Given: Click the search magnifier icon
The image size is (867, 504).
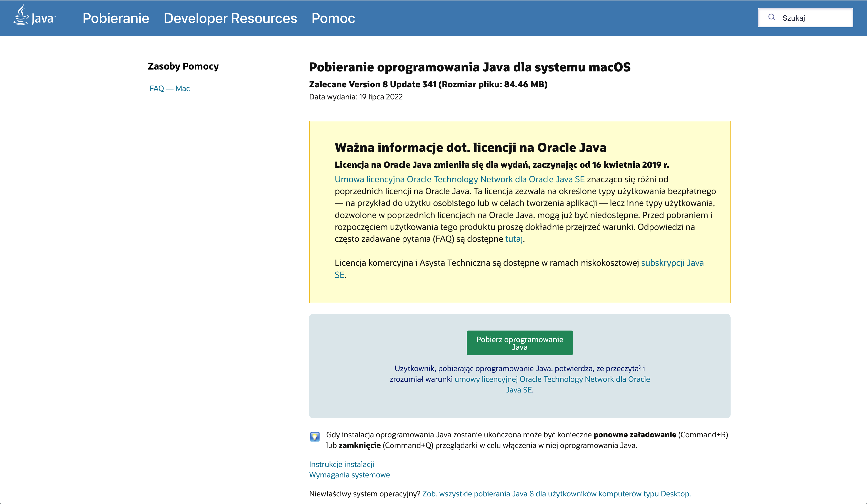Looking at the screenshot, I should pyautogui.click(x=772, y=17).
